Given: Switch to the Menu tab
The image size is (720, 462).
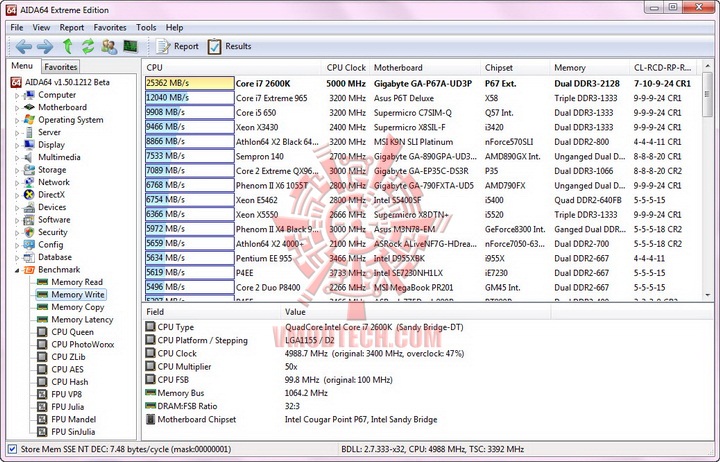Looking at the screenshot, I should click(x=22, y=66).
